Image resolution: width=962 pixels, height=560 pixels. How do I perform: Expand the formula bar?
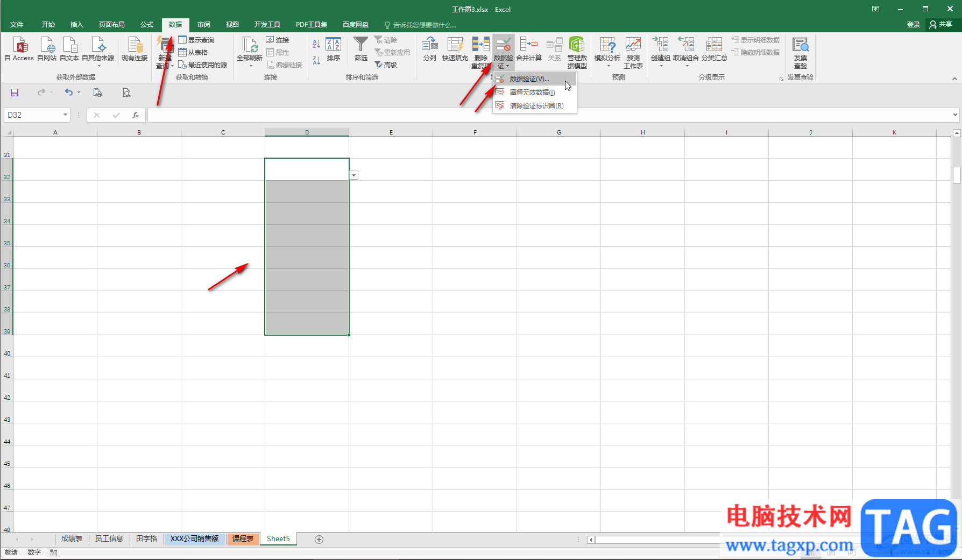tap(955, 115)
